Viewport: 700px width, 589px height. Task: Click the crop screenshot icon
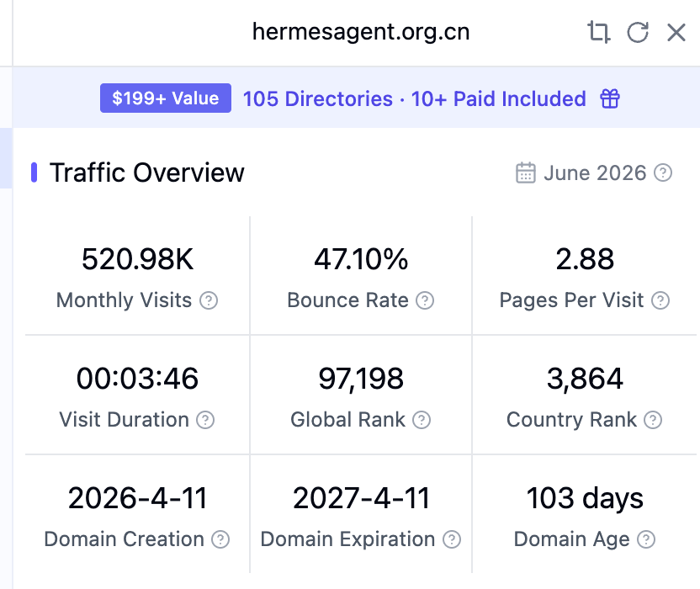coord(599,32)
